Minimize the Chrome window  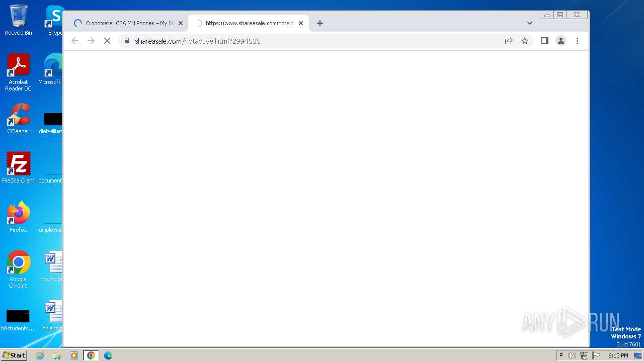pyautogui.click(x=547, y=15)
